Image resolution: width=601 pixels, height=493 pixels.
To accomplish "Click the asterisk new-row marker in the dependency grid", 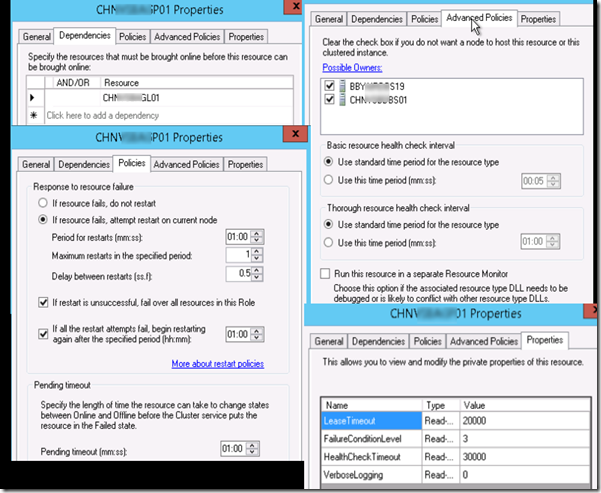I will coord(34,115).
